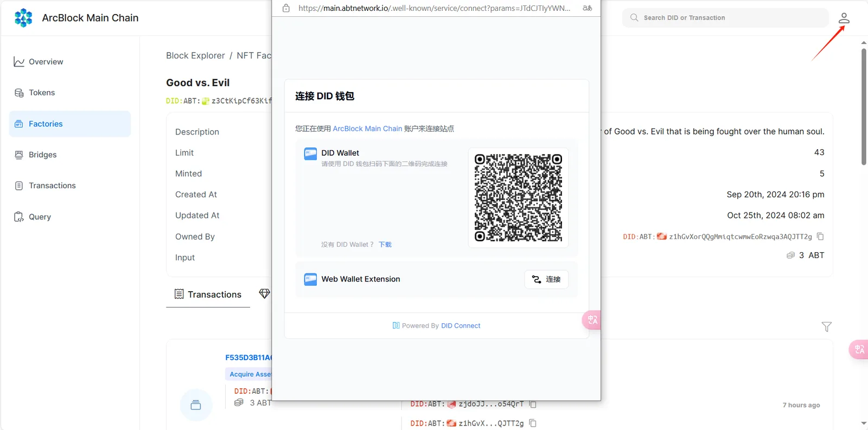Open transaction hash F535D3B11A link

(248, 357)
